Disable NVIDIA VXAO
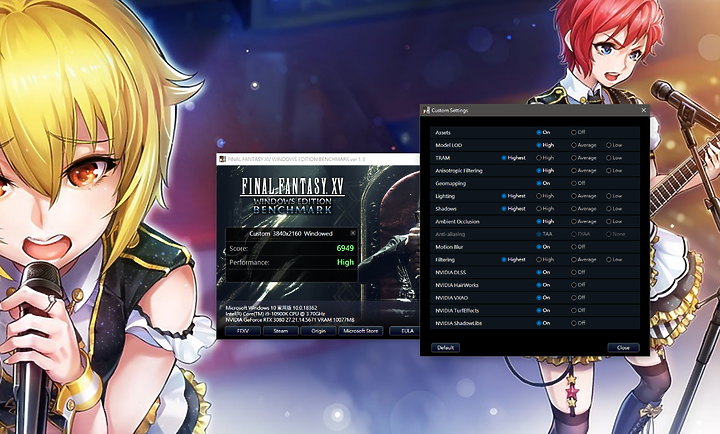720x434 pixels. (578, 298)
